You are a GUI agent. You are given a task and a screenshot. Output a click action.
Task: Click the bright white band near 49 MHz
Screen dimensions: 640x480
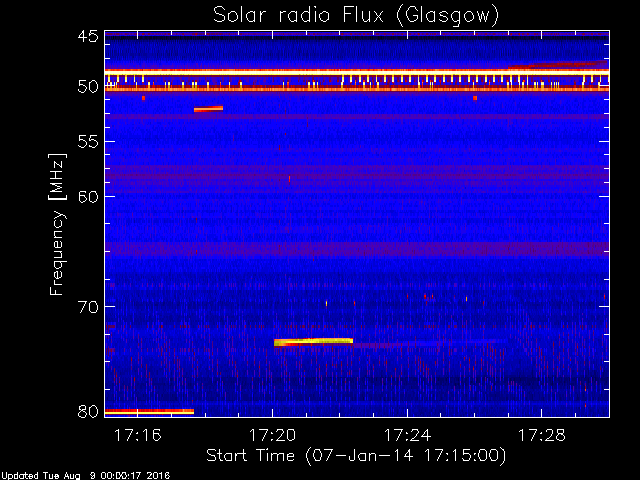point(357,72)
